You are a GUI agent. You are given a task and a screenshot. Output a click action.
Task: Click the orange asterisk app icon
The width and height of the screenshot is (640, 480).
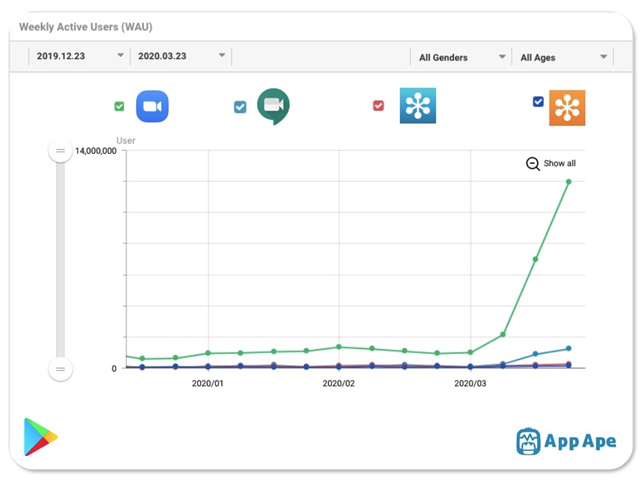coord(567,107)
